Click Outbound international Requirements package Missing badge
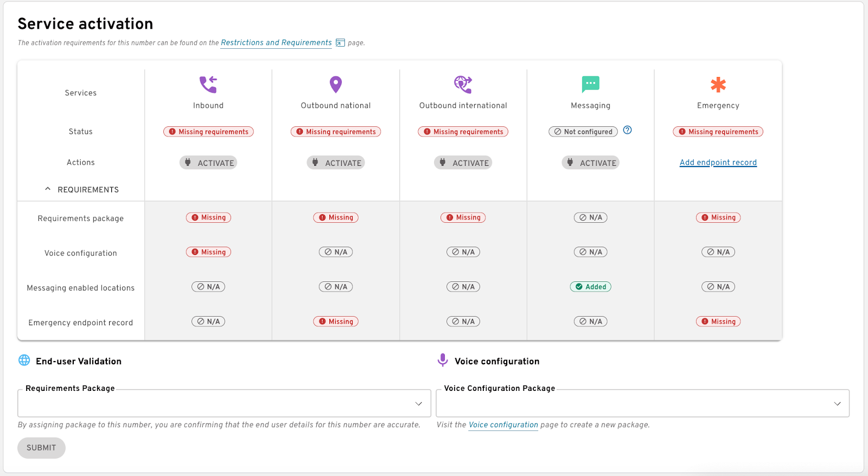This screenshot has height=476, width=868. 463,217
